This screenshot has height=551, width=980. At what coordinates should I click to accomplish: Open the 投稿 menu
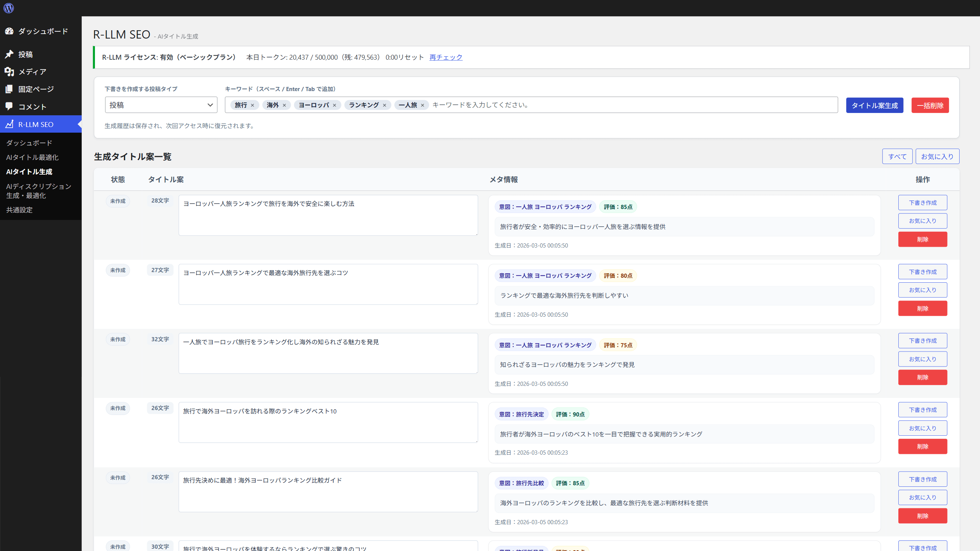(x=41, y=54)
